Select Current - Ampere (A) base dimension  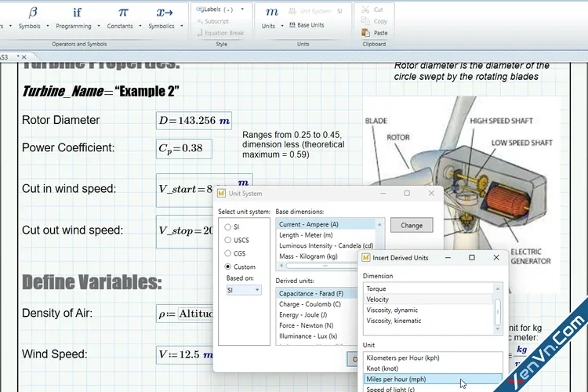point(326,224)
